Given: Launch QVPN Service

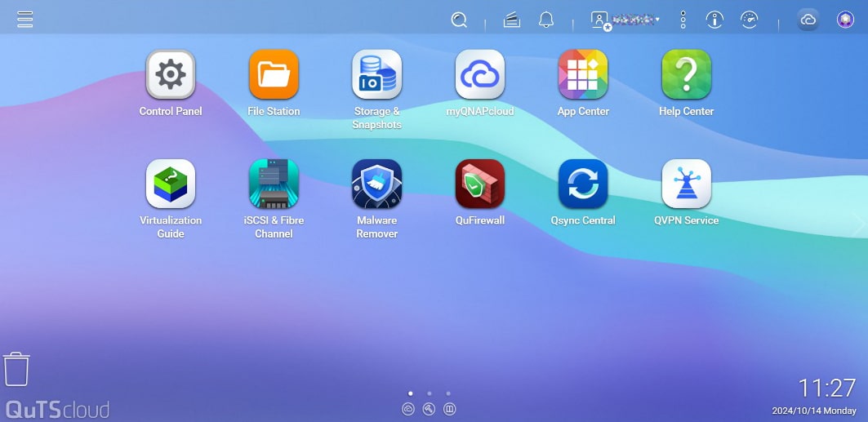Looking at the screenshot, I should (687, 184).
